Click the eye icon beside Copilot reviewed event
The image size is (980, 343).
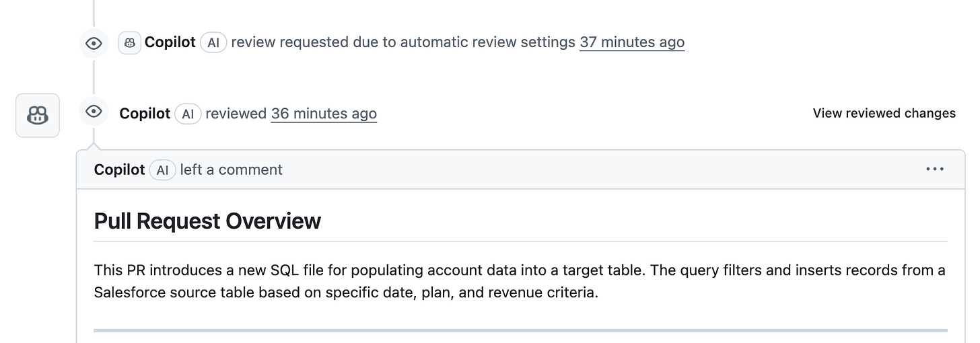click(x=94, y=111)
